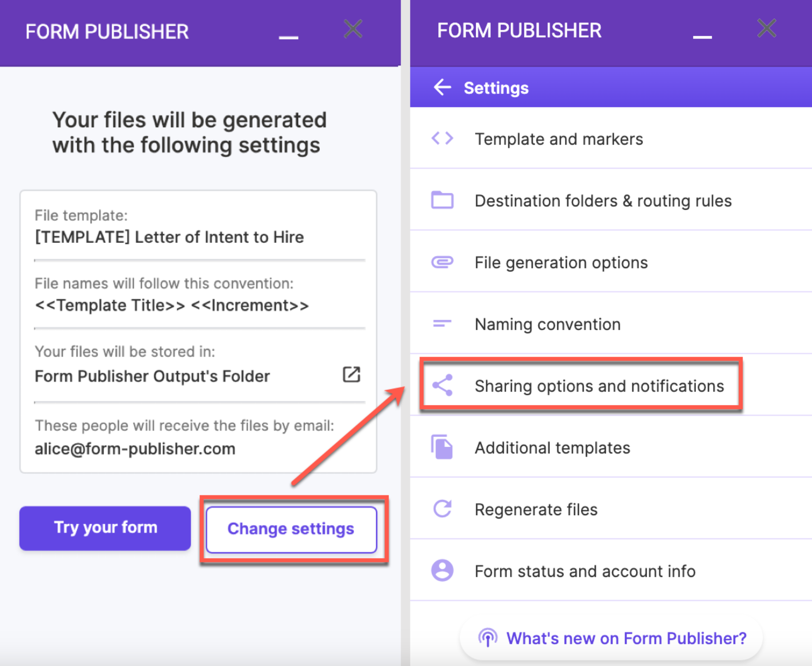Click the Change settings button

(291, 529)
